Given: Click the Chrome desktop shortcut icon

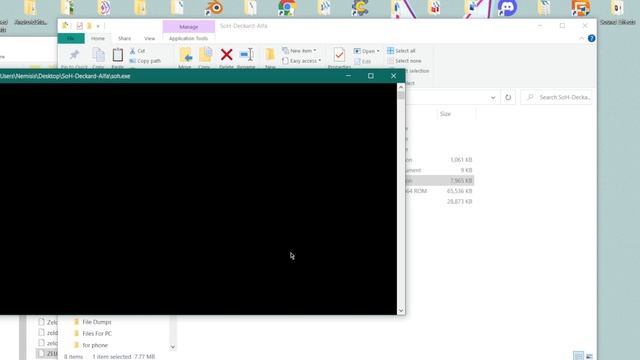Looking at the screenshot, I should point(287,8).
